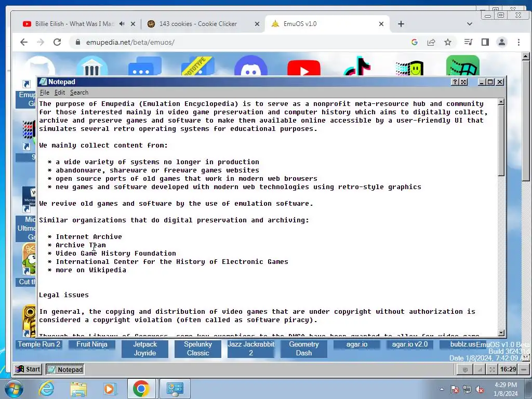Open the tab search dropdown chevron
Screen dimensions: 532x399
click(x=470, y=24)
